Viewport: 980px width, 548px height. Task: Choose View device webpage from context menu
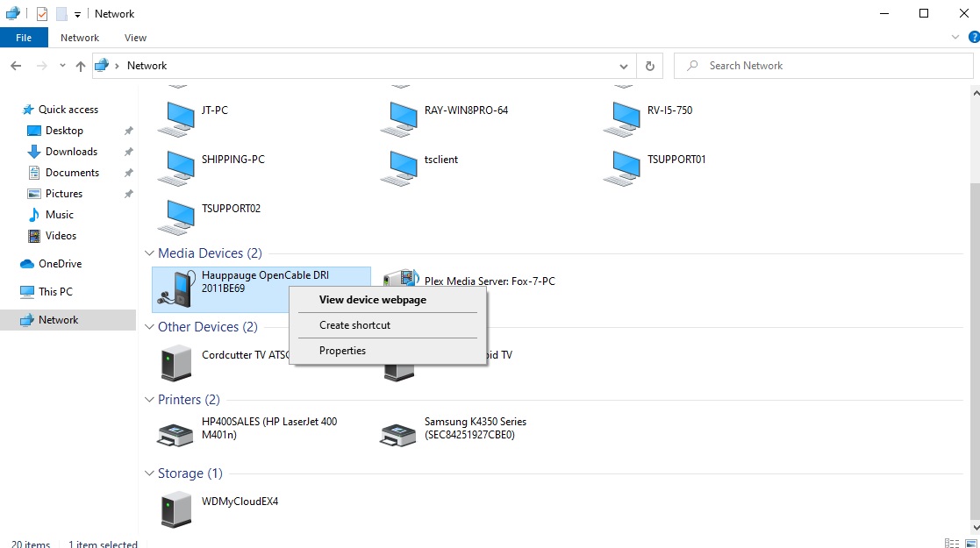(372, 300)
